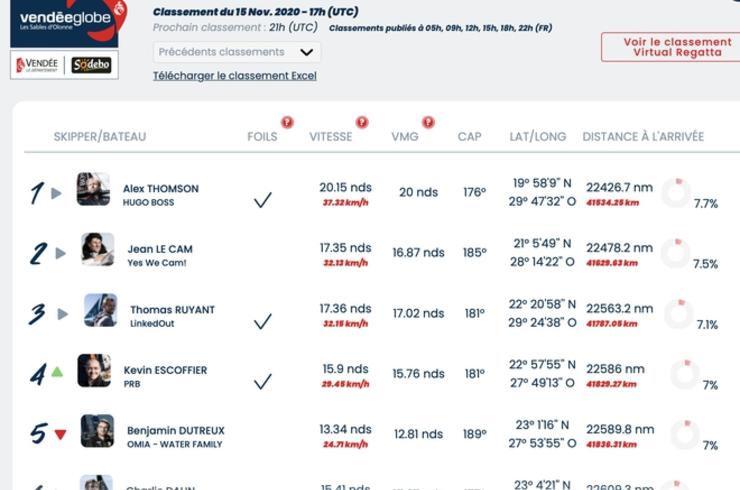This screenshot has width=740, height=490.
Task: Click distance value 22426.7 nm
Action: pos(620,187)
